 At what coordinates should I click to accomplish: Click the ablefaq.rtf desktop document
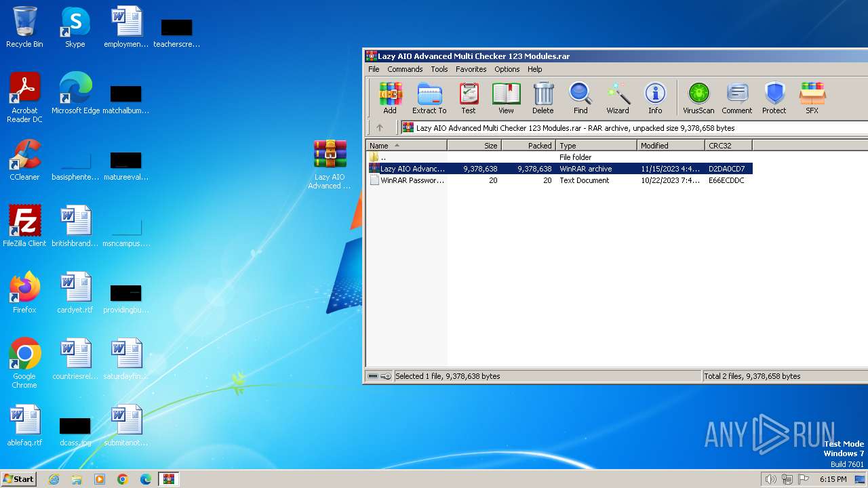(24, 426)
